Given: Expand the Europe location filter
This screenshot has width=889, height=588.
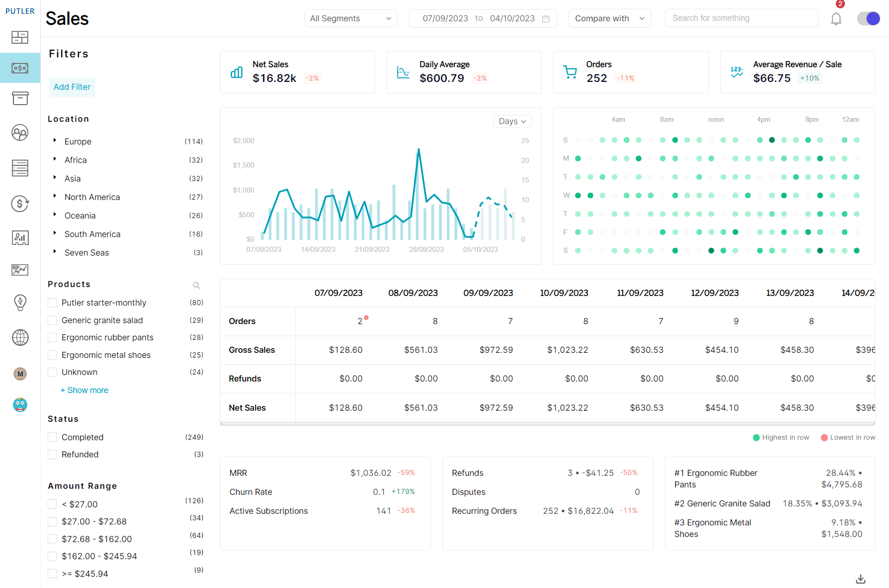Looking at the screenshot, I should (x=55, y=140).
